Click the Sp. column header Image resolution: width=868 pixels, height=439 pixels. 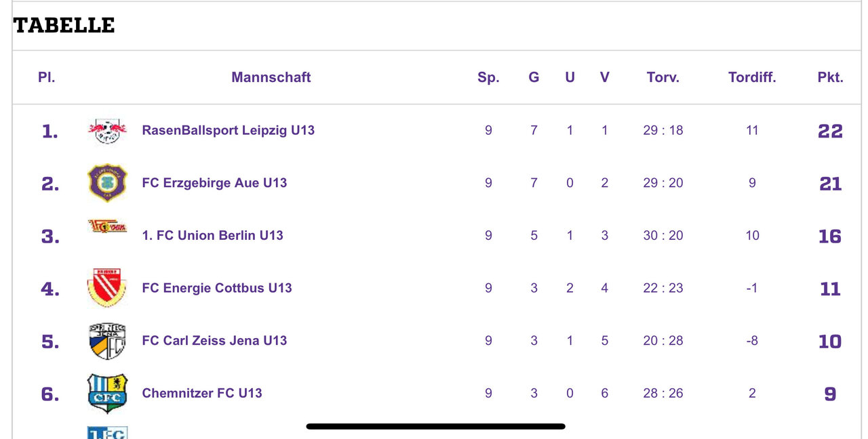tap(488, 77)
